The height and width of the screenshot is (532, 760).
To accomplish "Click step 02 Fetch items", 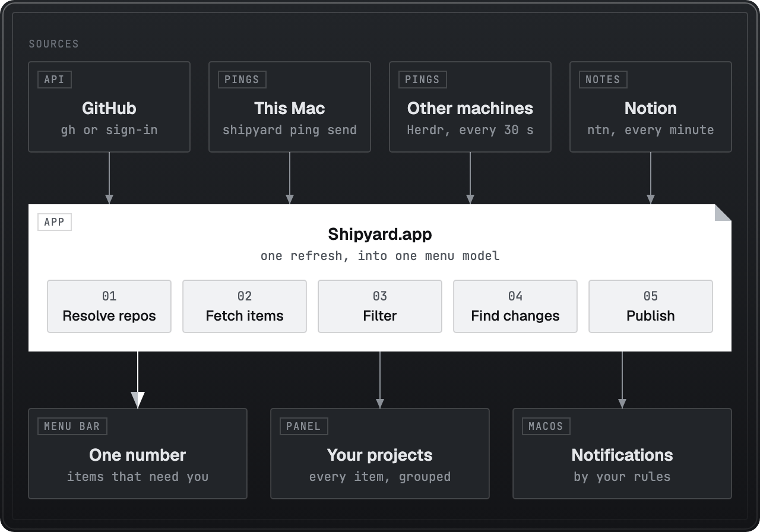I will click(x=245, y=306).
